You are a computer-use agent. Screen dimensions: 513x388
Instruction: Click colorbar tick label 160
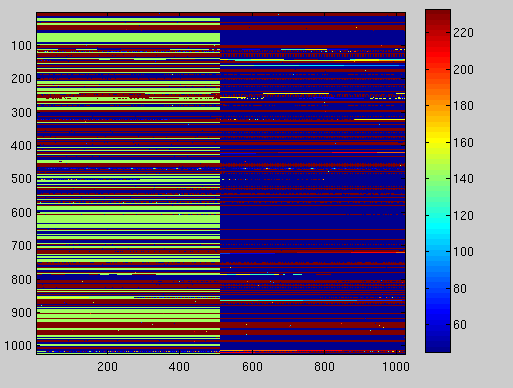[x=463, y=143]
